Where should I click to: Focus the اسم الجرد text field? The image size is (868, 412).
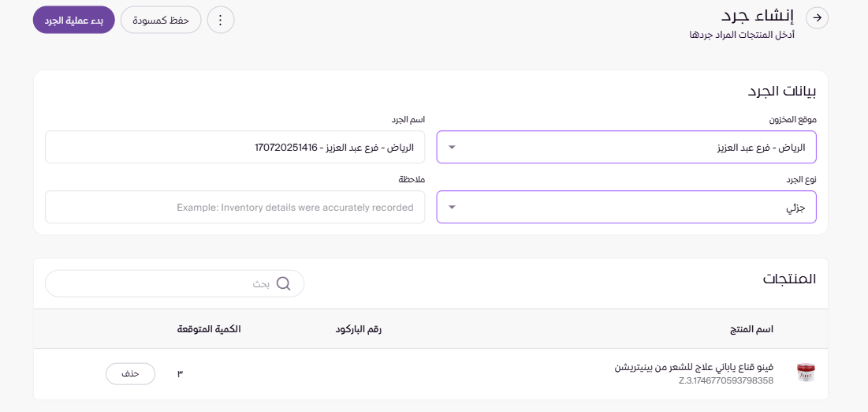pos(235,147)
